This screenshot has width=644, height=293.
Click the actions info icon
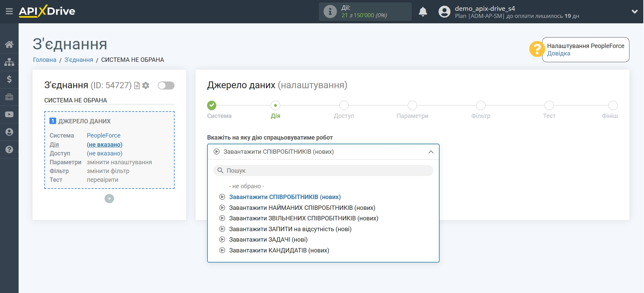(330, 11)
